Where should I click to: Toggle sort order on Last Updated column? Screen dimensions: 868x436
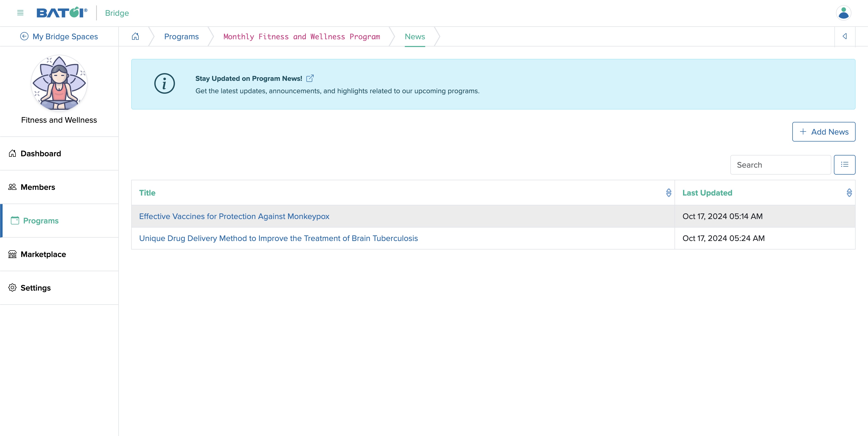coord(849,192)
